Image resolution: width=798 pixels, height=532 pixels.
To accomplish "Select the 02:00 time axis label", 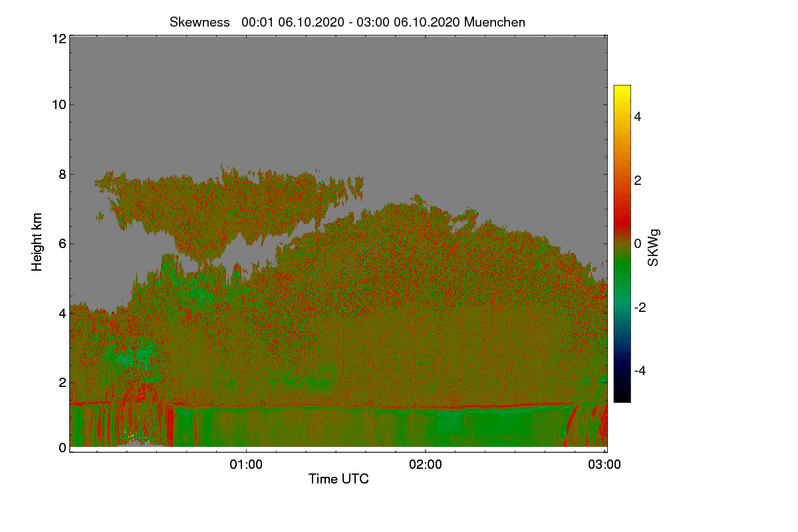I will [426, 465].
